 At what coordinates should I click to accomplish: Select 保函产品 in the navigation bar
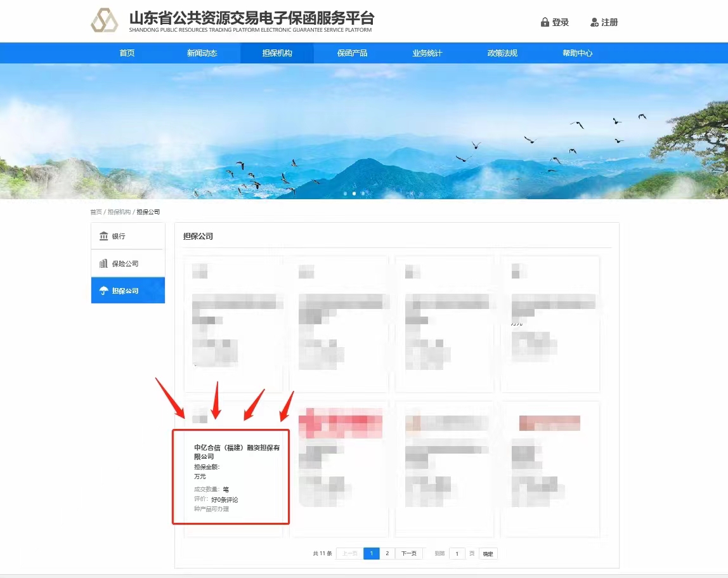click(x=352, y=53)
